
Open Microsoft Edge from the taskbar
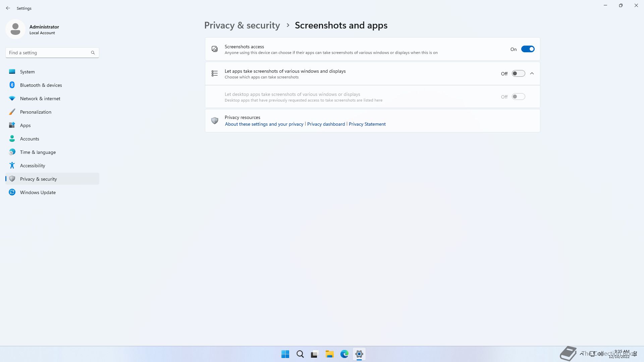click(344, 354)
